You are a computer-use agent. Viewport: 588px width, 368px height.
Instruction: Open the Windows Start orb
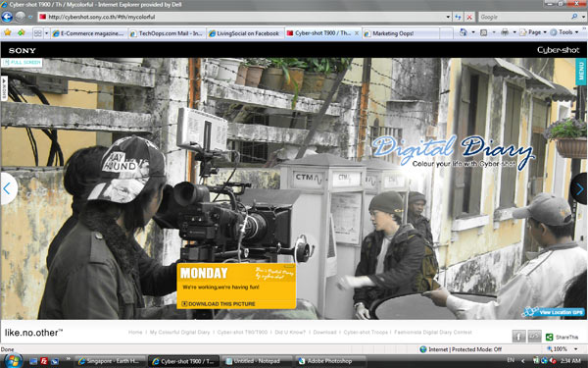[x=13, y=361]
